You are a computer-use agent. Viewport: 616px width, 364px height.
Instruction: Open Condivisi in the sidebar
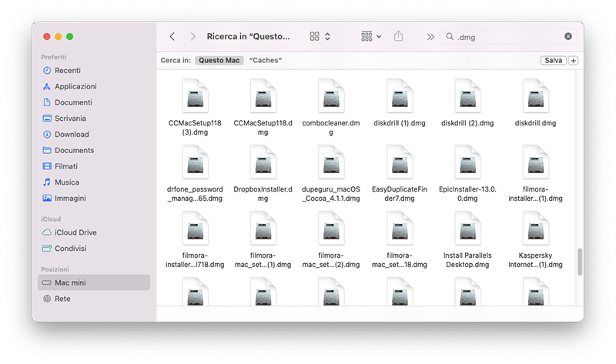pyautogui.click(x=93, y=248)
